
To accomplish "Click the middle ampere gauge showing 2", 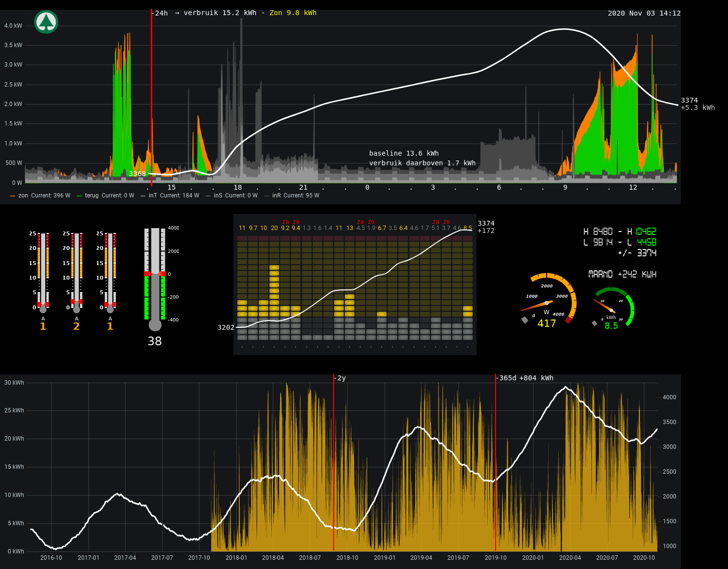I will point(76,272).
